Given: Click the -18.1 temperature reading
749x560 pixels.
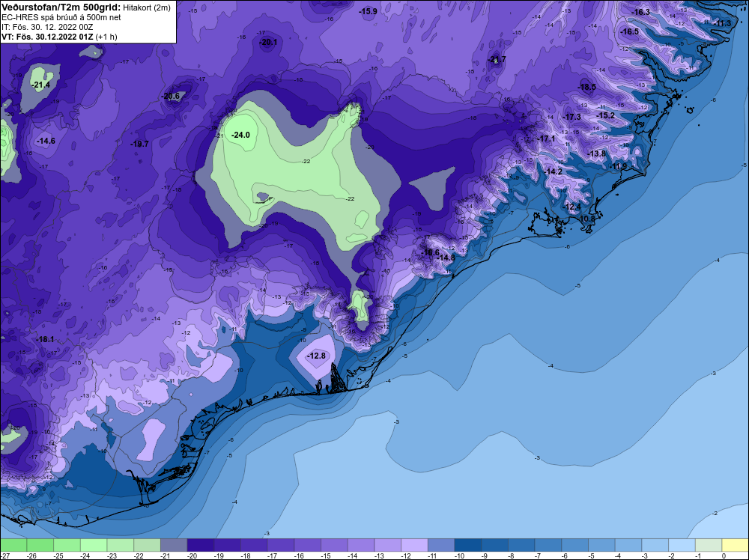Looking at the screenshot, I should (x=45, y=339).
